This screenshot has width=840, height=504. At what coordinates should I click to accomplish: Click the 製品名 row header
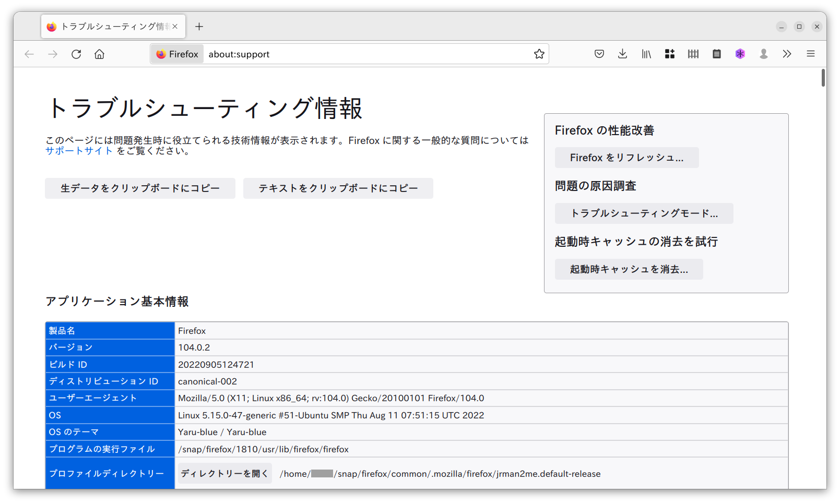coord(110,331)
